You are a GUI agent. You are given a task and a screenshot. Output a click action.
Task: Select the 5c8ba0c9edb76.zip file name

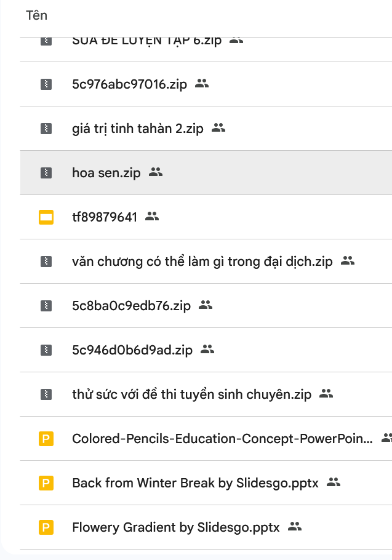pos(131,306)
